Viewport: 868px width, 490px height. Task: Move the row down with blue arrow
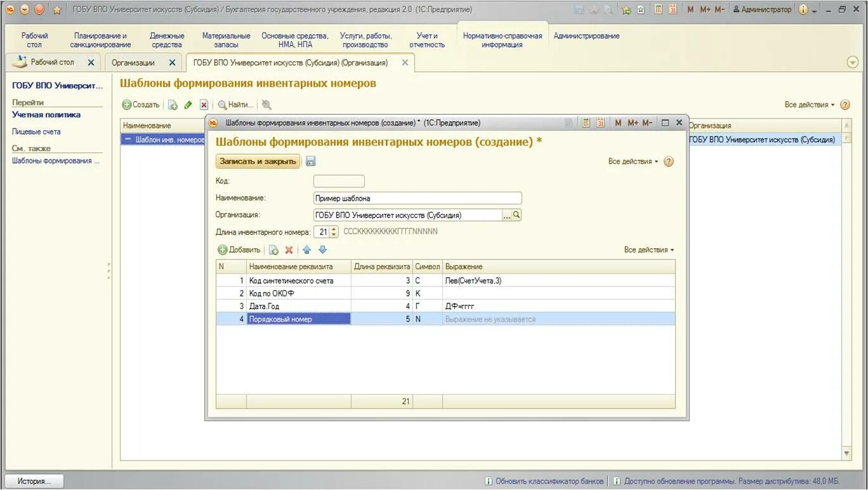pos(322,250)
